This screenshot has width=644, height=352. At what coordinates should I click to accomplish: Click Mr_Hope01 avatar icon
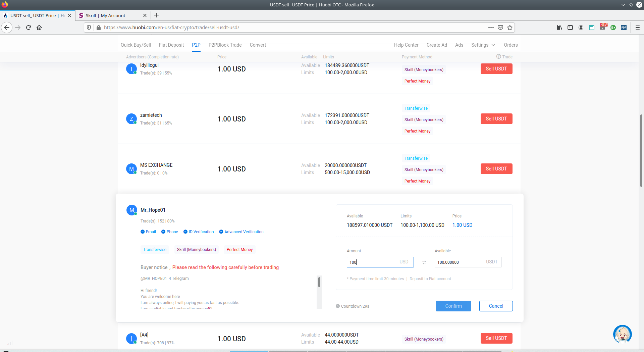click(x=131, y=210)
